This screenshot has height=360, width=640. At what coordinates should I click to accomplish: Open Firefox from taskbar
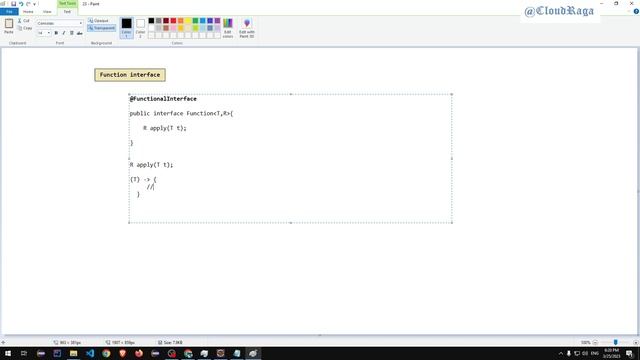click(x=139, y=353)
